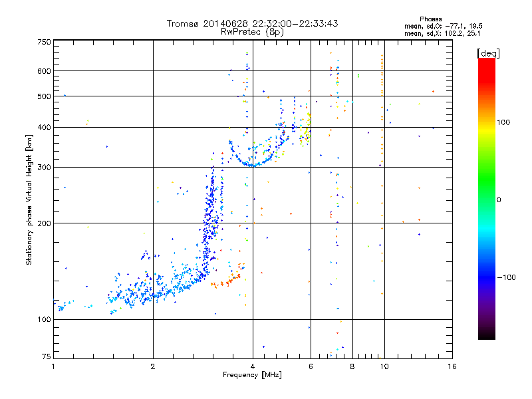Click the y-axis tick label '300'
The image size is (532, 399).
point(45,168)
